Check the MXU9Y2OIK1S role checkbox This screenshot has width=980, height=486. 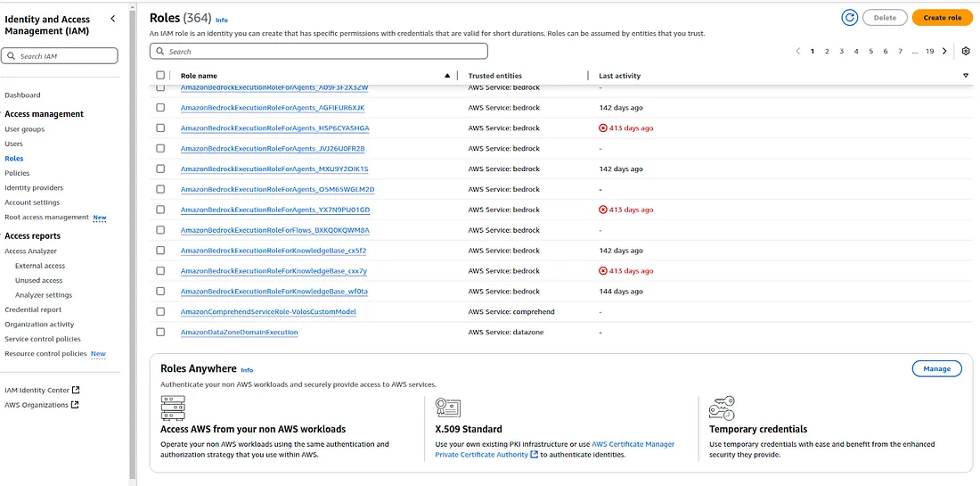pos(160,169)
